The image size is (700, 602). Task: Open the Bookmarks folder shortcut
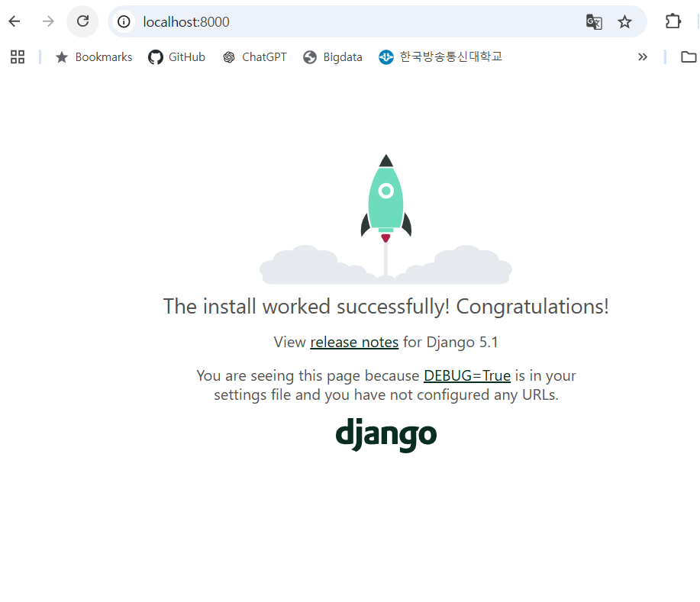pyautogui.click(x=94, y=57)
